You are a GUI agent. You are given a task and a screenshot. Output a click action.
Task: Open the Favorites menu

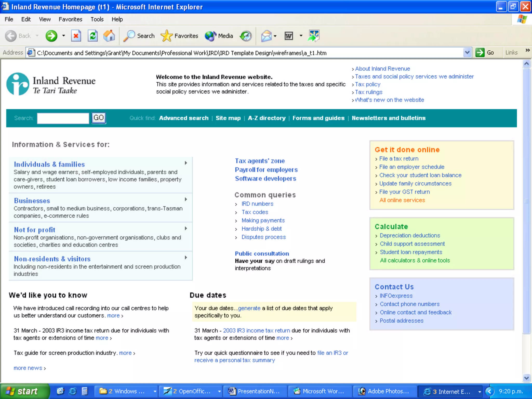click(70, 19)
